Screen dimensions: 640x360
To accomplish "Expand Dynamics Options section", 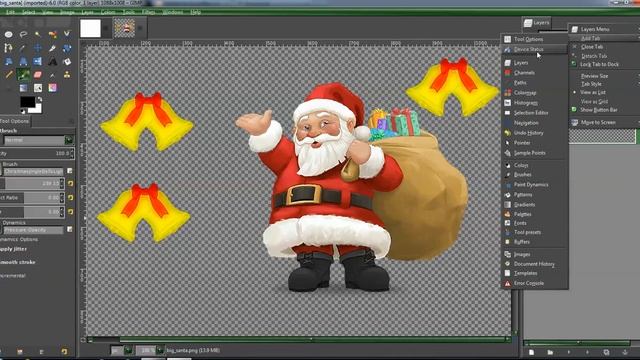I will 19,240.
